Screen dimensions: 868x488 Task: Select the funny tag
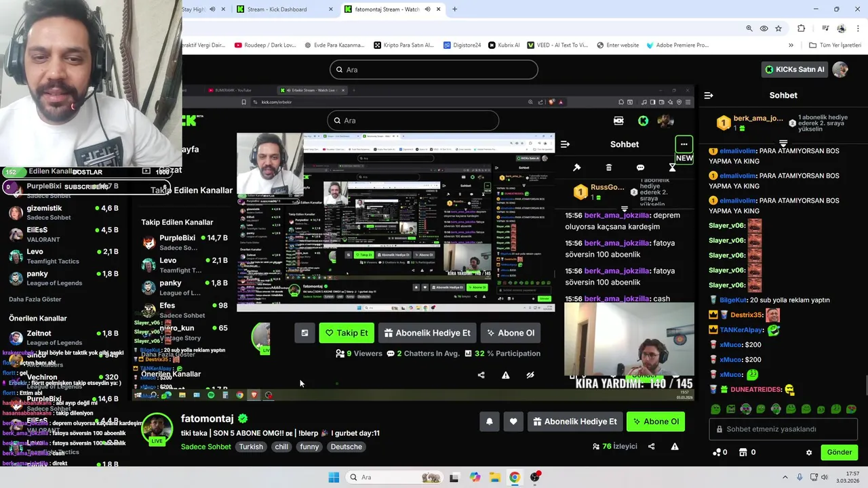pos(309,447)
